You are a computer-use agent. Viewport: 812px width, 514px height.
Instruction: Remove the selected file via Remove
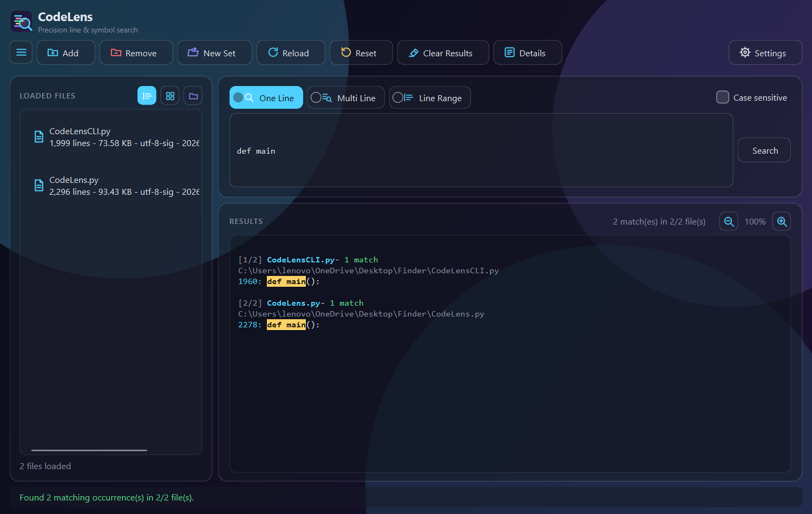click(136, 52)
